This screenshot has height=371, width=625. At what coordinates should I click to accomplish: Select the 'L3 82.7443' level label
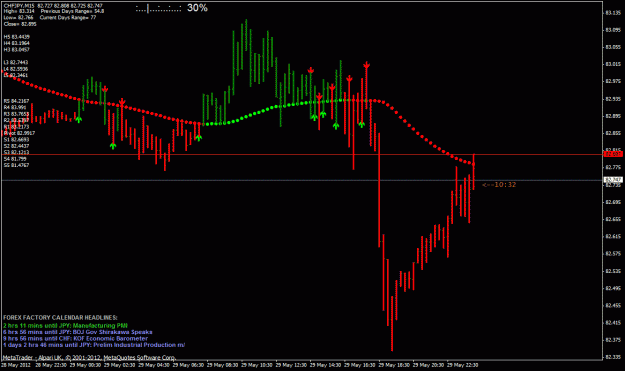[x=16, y=62]
